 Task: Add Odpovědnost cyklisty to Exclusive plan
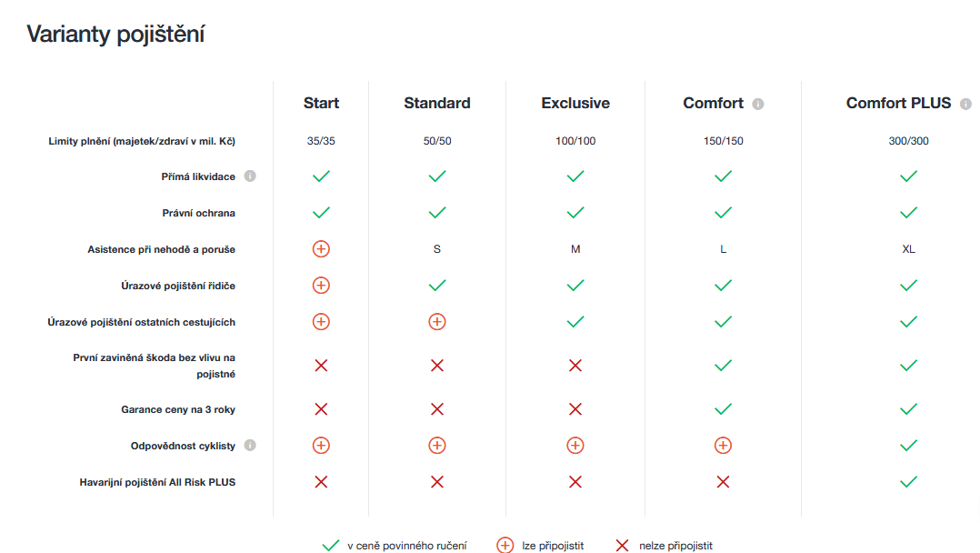click(x=575, y=446)
